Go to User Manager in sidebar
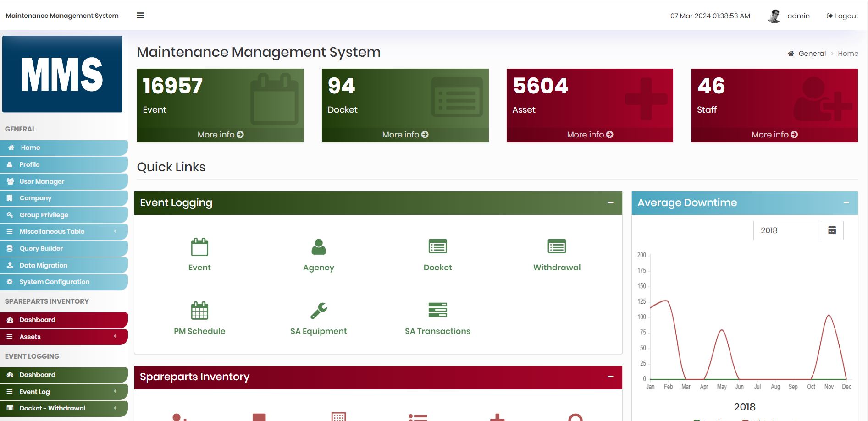868x421 pixels. pyautogui.click(x=42, y=181)
